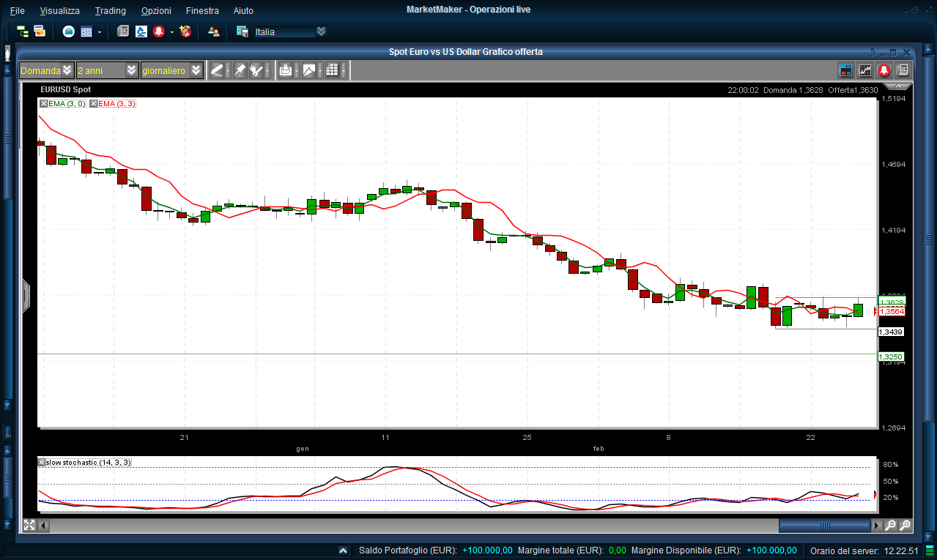Click the zoom-in magnifier below the chart
937x560 pixels.
905,525
